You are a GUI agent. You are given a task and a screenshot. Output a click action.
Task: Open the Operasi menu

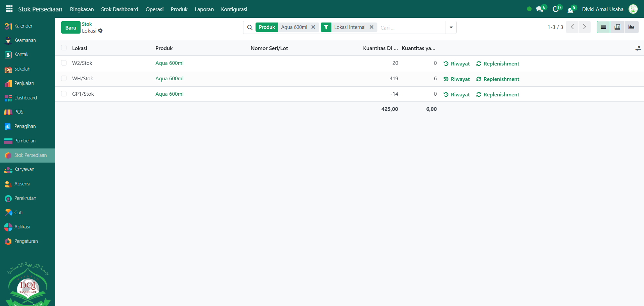[154, 9]
